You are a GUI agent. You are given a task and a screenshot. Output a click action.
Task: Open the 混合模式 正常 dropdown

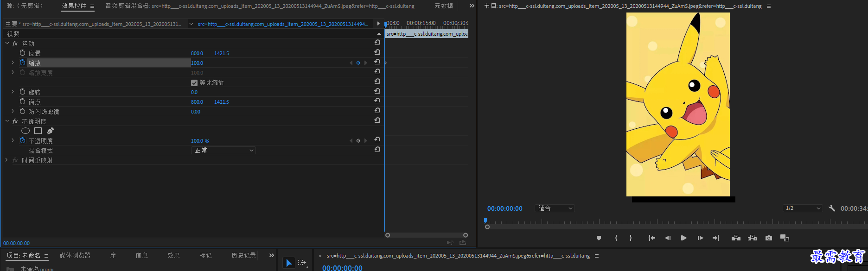point(223,150)
